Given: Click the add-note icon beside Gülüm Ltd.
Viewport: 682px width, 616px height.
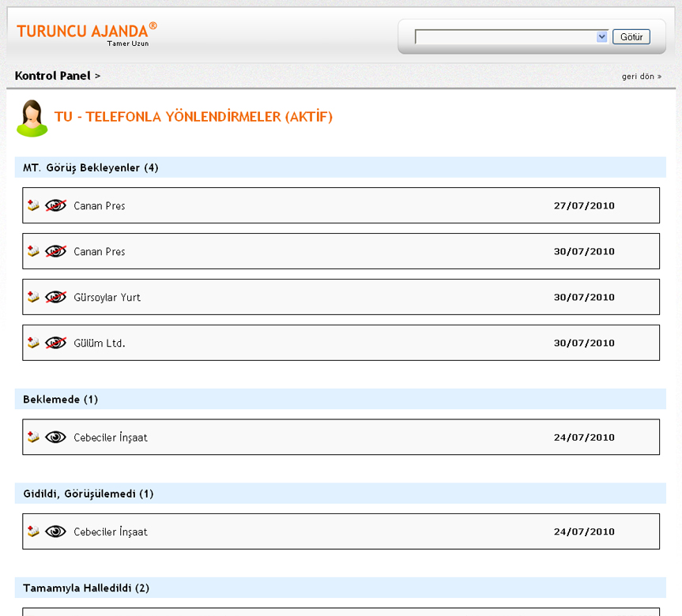Looking at the screenshot, I should click(33, 343).
